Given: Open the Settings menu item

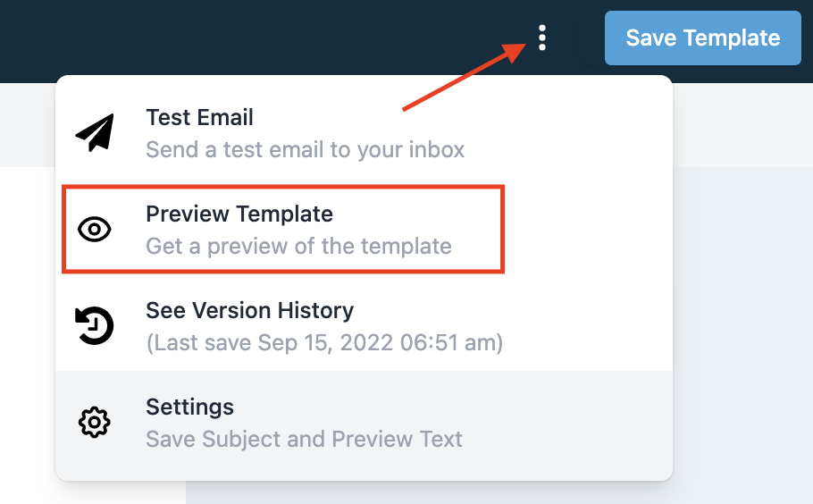Looking at the screenshot, I should click(x=189, y=407).
